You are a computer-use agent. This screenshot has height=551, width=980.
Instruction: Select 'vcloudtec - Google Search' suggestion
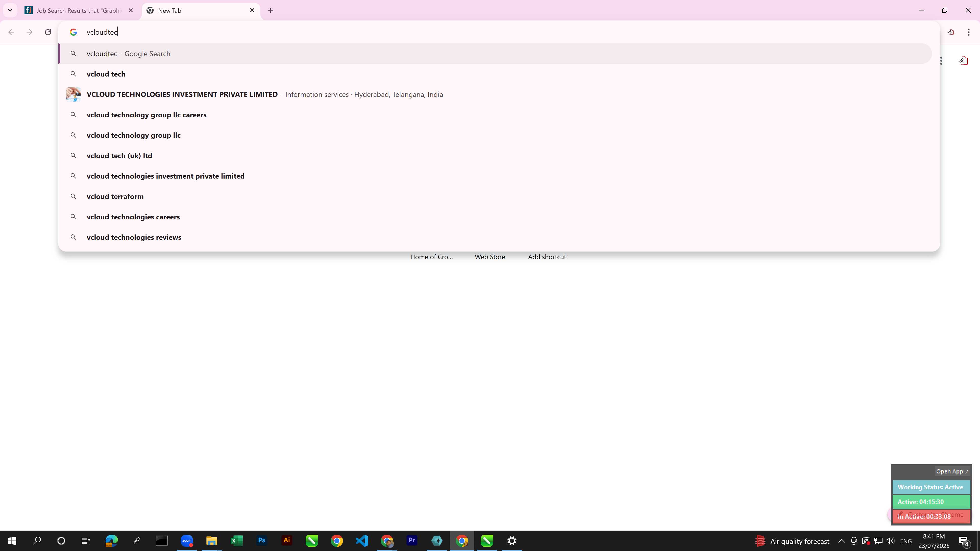point(495,54)
